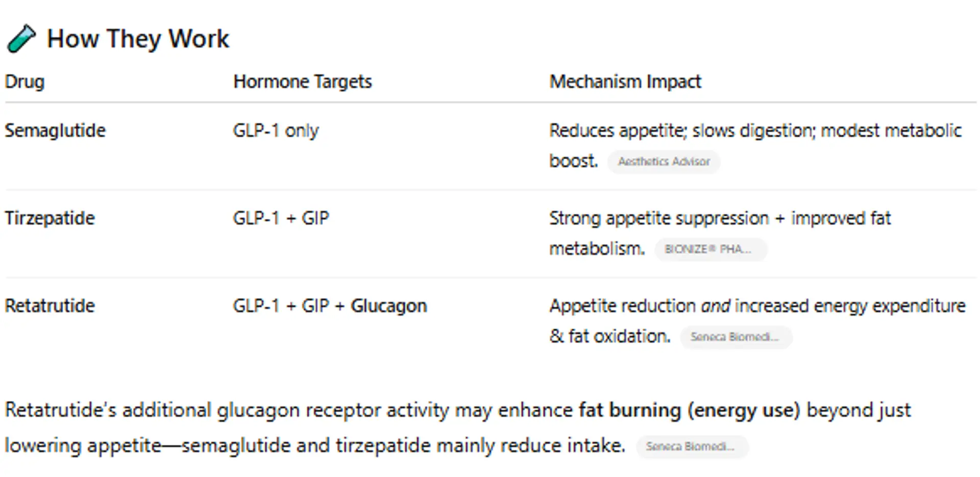
Task: Click the "GLP-1 only" hormone target cell
Action: click(x=276, y=131)
